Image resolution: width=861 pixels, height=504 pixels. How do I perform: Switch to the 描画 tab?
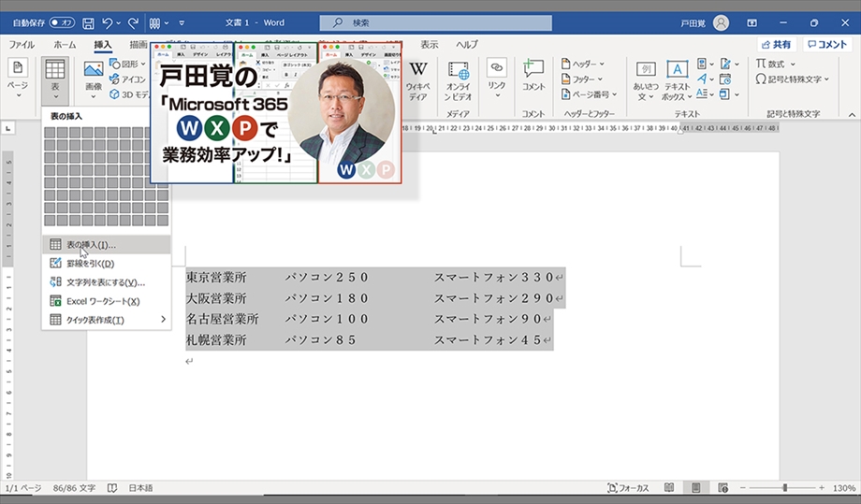click(x=138, y=45)
